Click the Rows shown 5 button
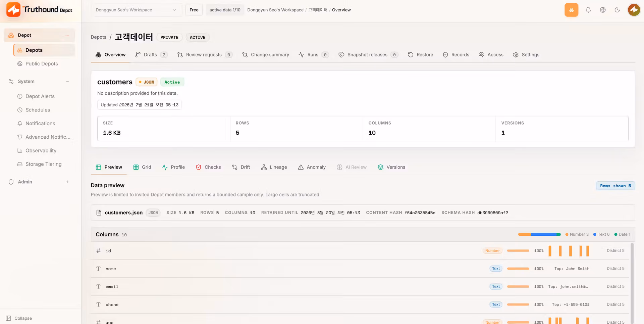Viewport: 644px width, 324px height. click(615, 186)
